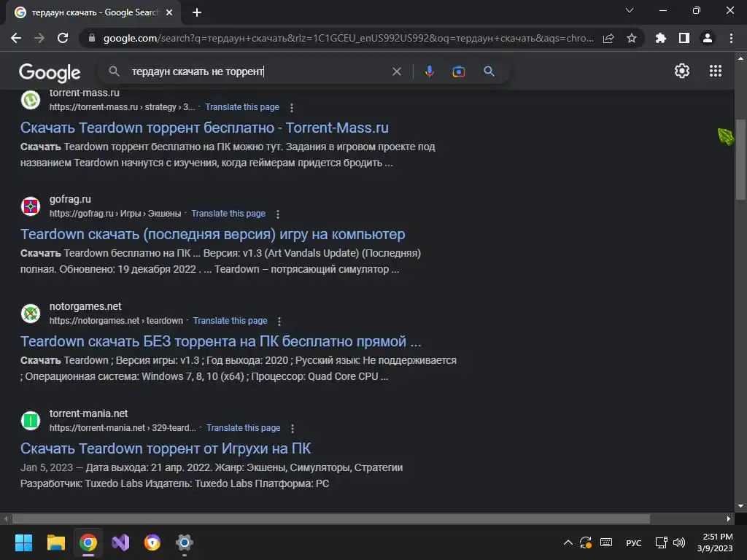Open Chrome three-dot menu
Viewport: 747px width, 560px height.
point(731,38)
